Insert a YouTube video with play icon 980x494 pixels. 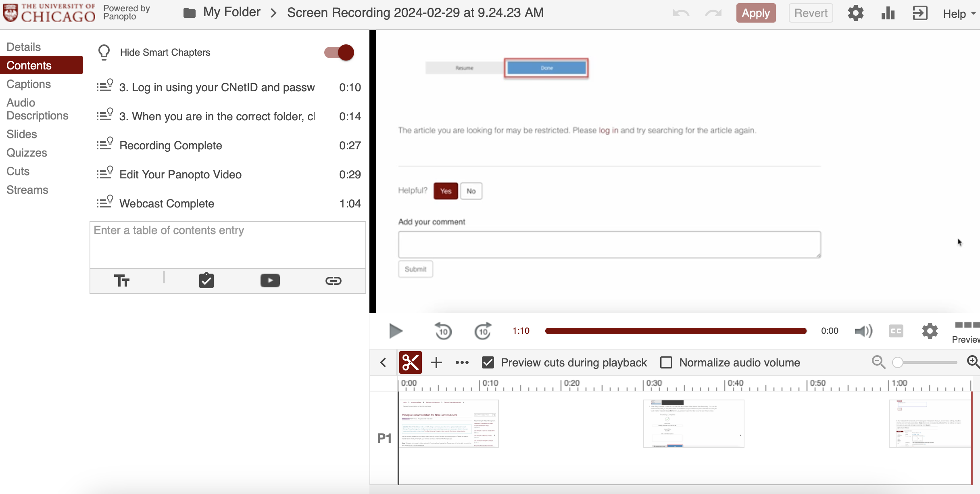click(270, 280)
